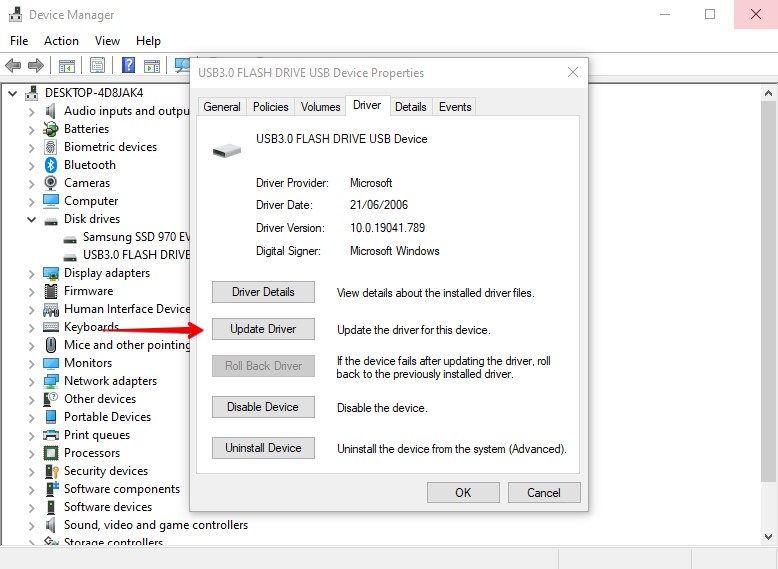Open the Action menu
The width and height of the screenshot is (778, 569).
pos(61,41)
